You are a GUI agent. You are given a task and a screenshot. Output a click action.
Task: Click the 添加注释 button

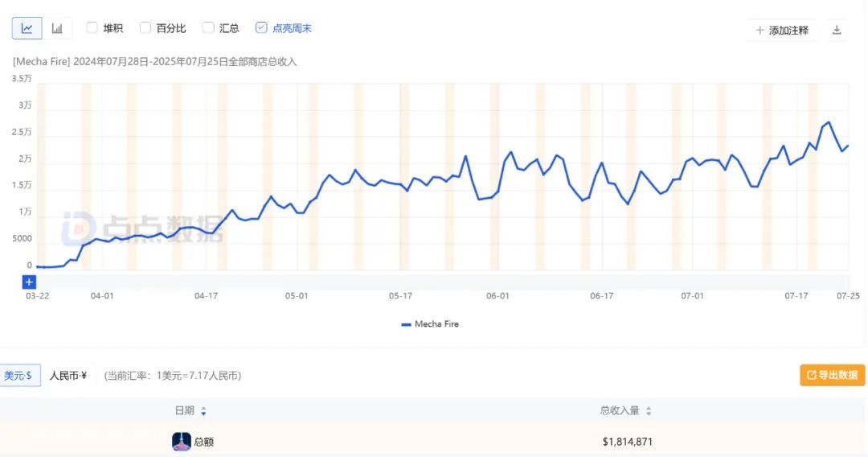pyautogui.click(x=782, y=31)
